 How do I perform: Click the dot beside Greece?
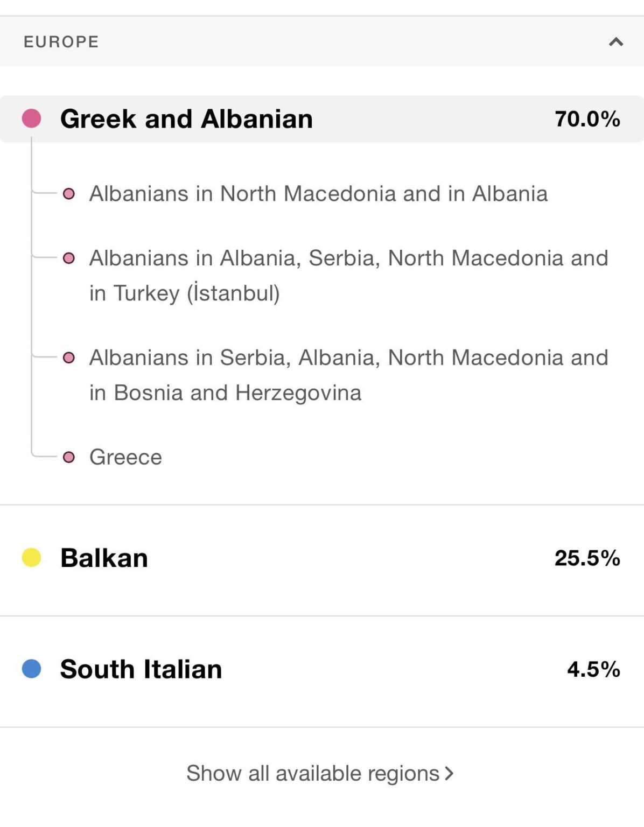click(68, 457)
